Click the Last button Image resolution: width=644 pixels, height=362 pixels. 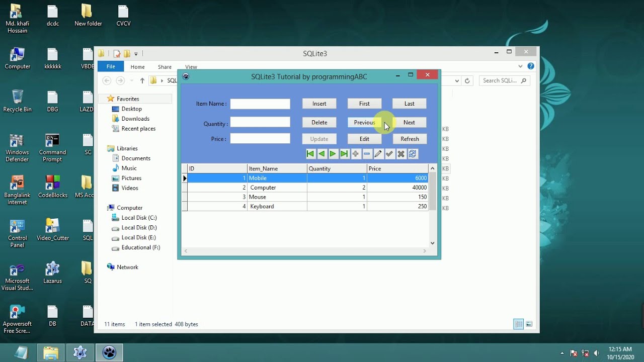tap(409, 104)
